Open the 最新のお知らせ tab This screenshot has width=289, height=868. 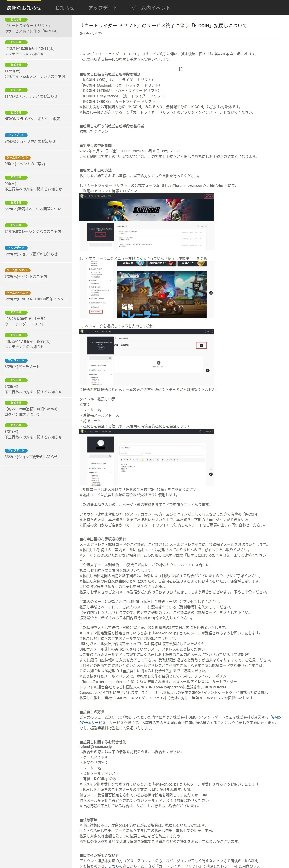[24, 8]
